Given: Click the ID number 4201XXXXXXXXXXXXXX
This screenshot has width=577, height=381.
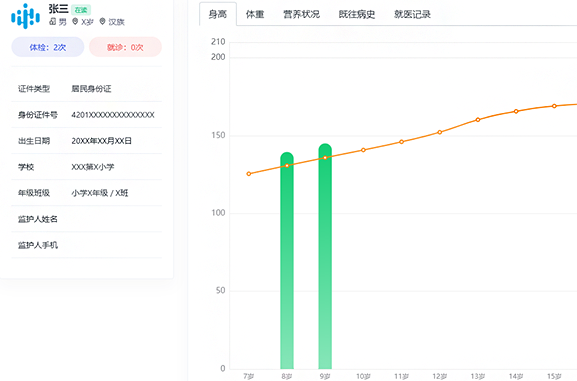Looking at the screenshot, I should pos(113,115).
